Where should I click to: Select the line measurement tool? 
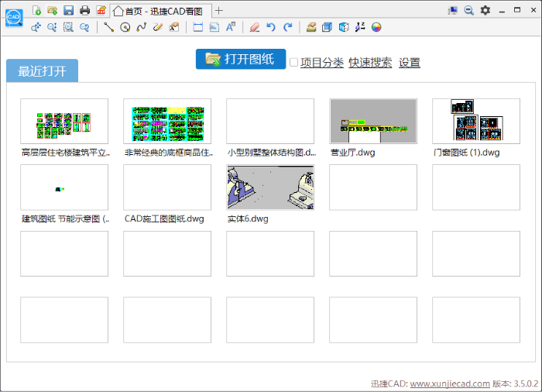pos(108,27)
